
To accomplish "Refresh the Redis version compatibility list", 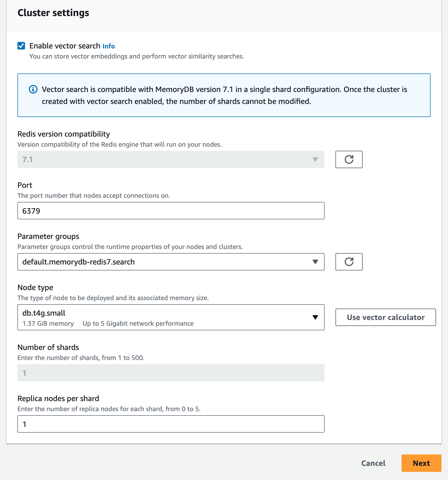I will click(x=349, y=159).
